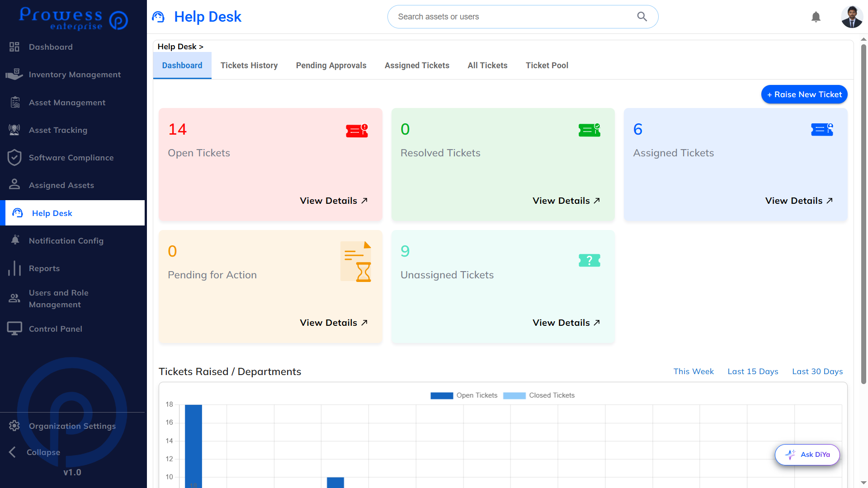Click the red Open Tickets icon
Screen dimensions: 868x488
point(357,131)
